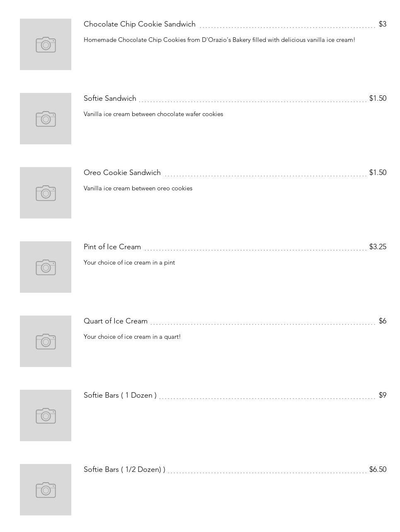Viewport: 400px width, 532px height.
Task: Select the Softie Bars ( 1 Dozen ) title
Action: pos(120,395)
